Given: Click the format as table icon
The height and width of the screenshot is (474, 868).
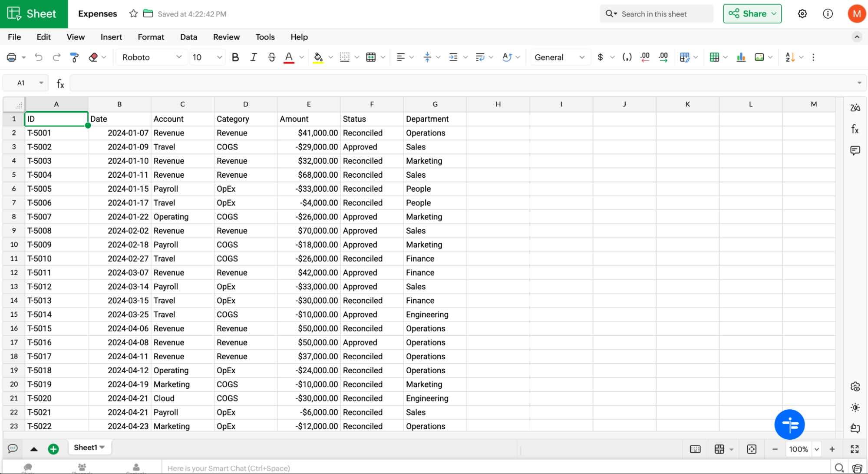Looking at the screenshot, I should [714, 57].
